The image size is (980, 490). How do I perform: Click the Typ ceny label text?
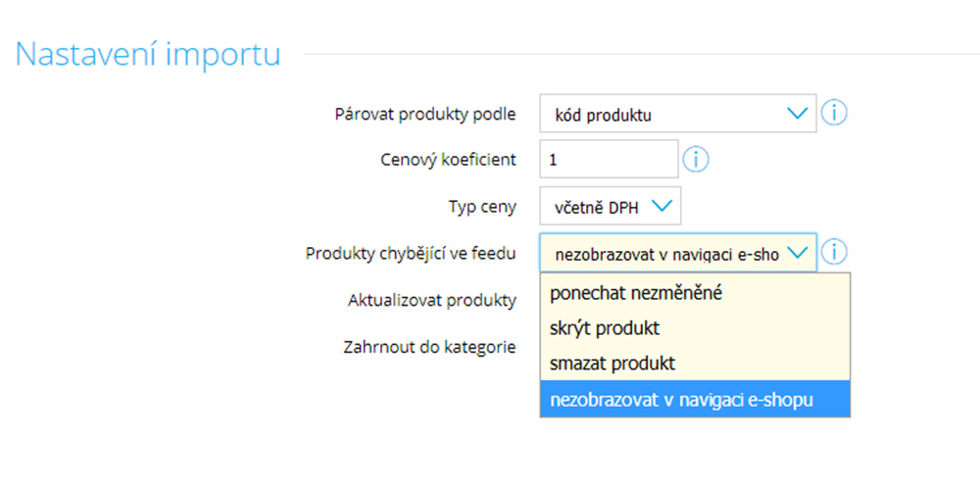(x=482, y=207)
